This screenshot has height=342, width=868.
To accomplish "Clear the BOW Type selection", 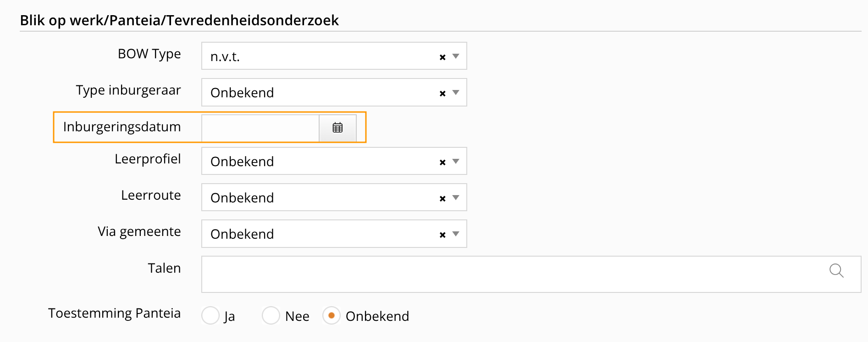I will [442, 57].
